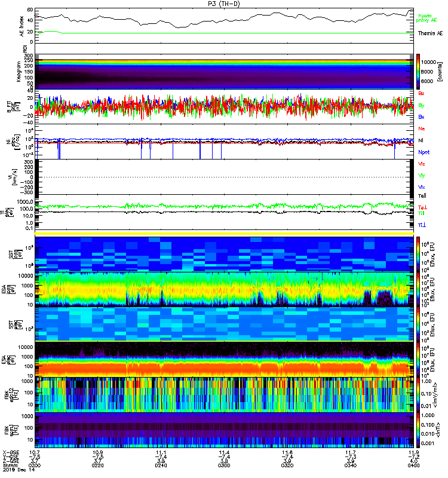Click the X-GSE value 10.7

click(x=35, y=452)
